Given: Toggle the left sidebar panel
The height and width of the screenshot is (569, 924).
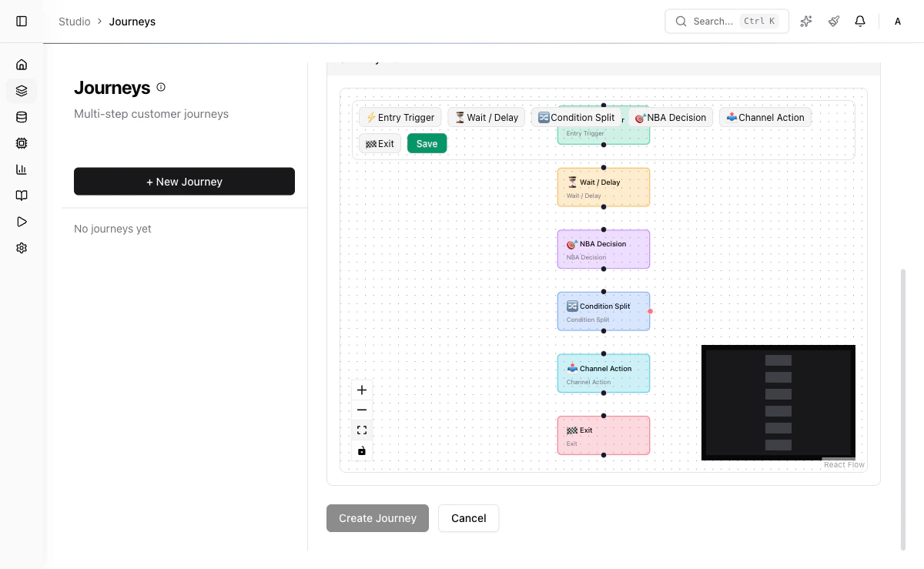Looking at the screenshot, I should click(x=22, y=21).
